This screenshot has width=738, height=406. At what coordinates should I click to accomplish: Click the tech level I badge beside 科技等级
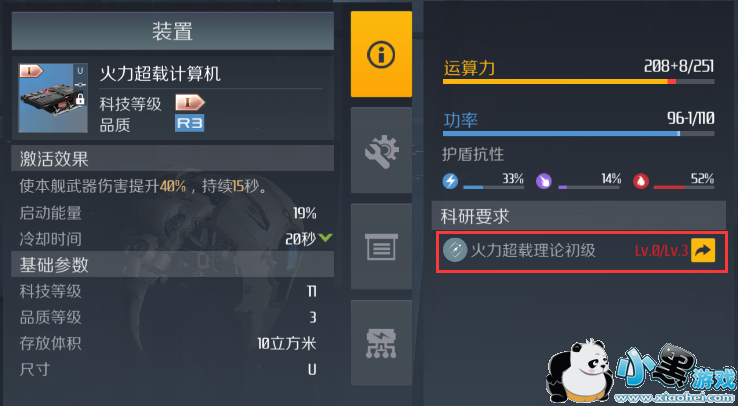coord(190,102)
